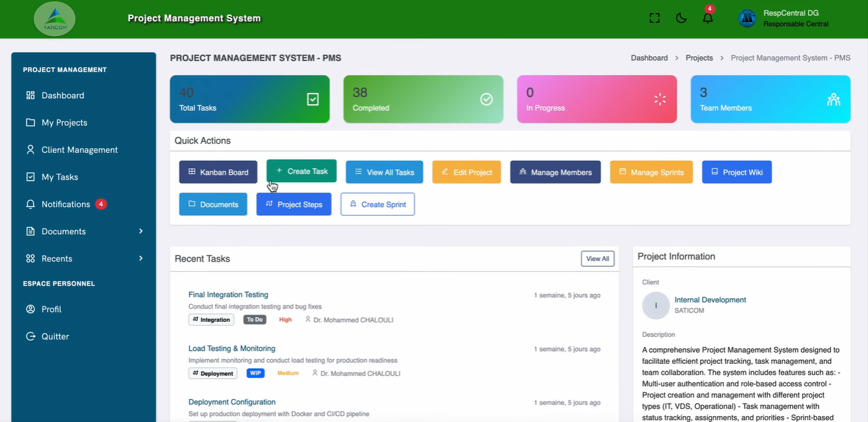Screen dimensions: 868x422
Task: Open the Kanban Board button
Action: point(218,172)
